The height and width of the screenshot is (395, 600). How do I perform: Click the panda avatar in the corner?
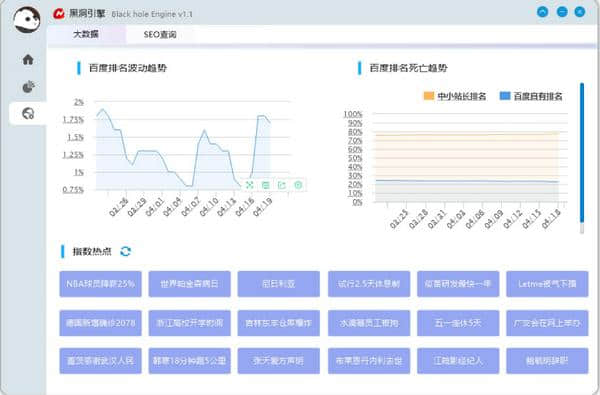[x=26, y=20]
